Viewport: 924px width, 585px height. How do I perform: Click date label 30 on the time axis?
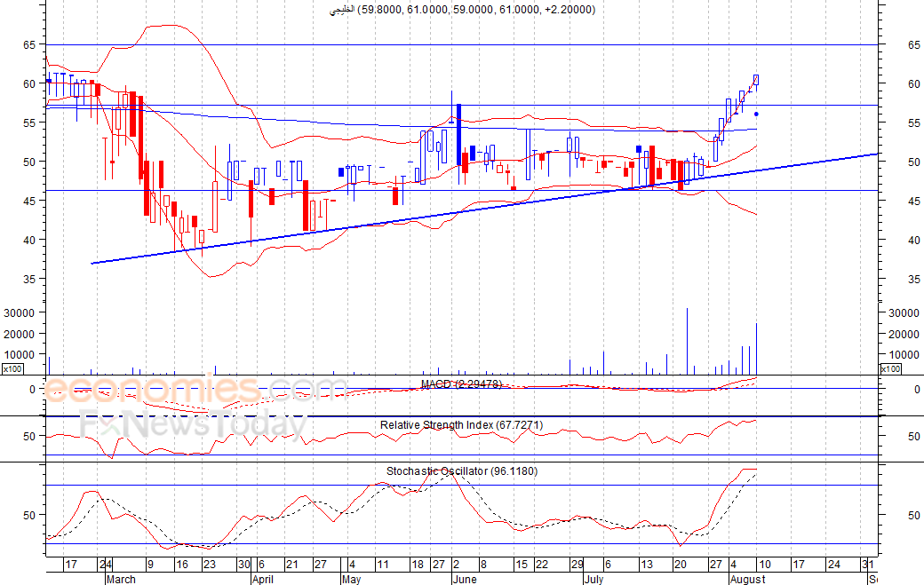point(244,565)
